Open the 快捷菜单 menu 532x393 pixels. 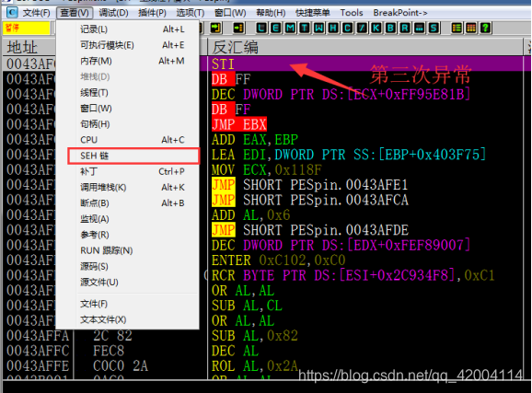click(x=313, y=13)
